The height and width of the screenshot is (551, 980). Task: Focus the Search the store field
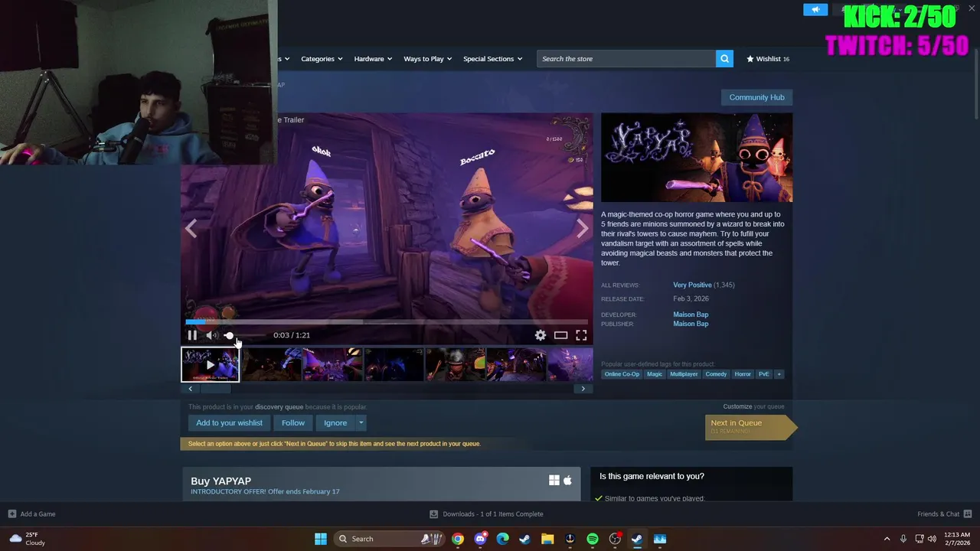point(626,59)
